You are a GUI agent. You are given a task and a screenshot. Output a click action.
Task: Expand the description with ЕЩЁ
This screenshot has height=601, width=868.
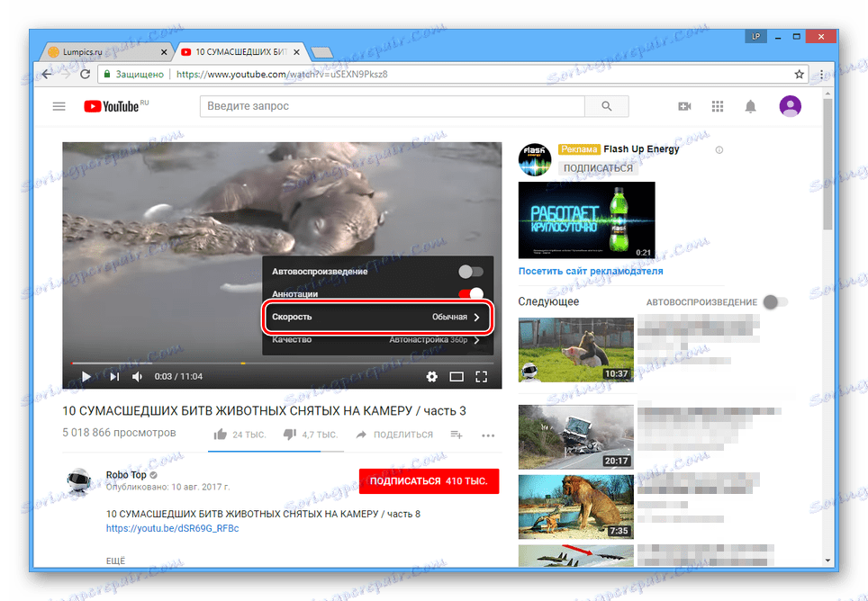[x=115, y=561]
